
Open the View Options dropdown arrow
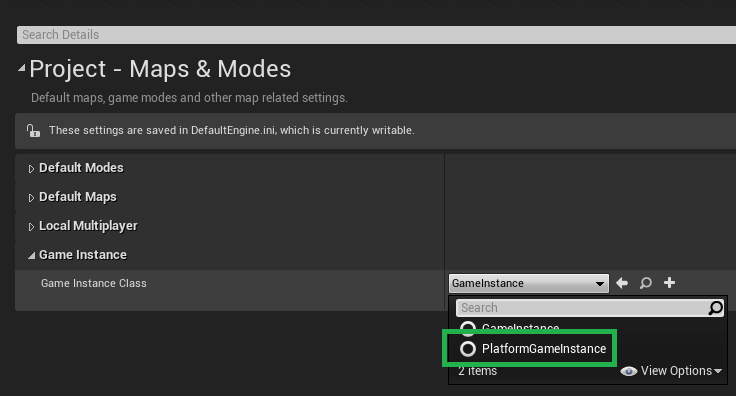point(718,371)
